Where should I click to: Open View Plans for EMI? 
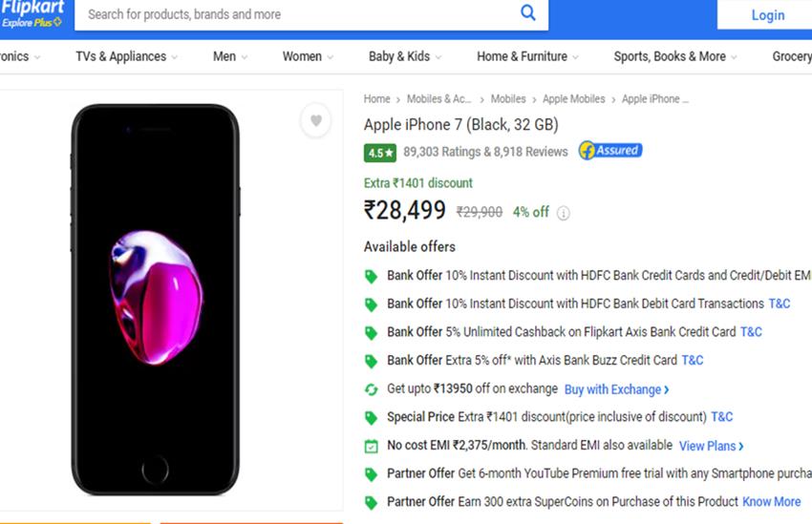click(711, 446)
